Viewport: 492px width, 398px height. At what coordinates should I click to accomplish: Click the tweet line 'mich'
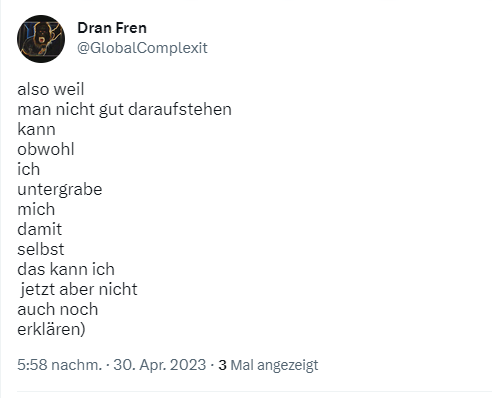[36, 209]
